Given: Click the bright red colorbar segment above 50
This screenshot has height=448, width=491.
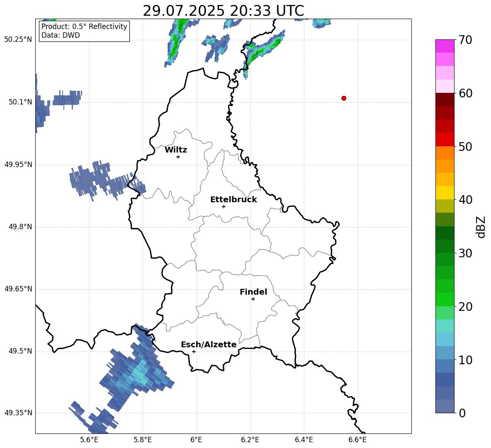Looking at the screenshot, I should pos(445,140).
